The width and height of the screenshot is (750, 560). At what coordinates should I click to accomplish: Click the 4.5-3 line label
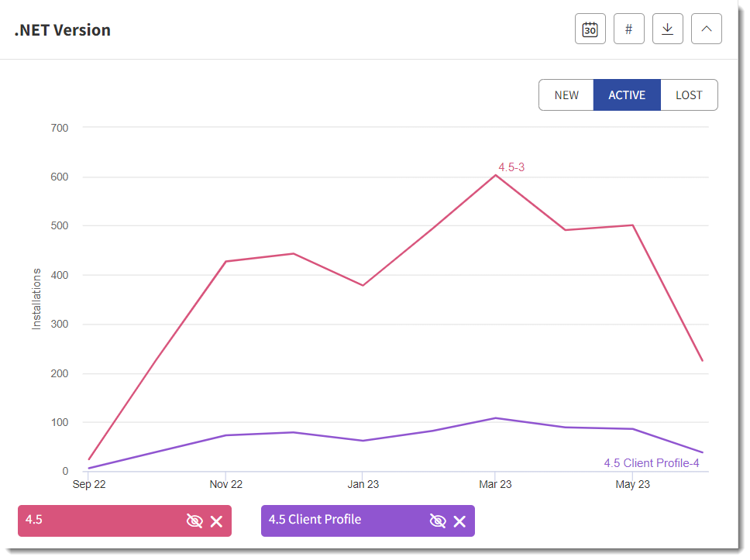point(511,167)
